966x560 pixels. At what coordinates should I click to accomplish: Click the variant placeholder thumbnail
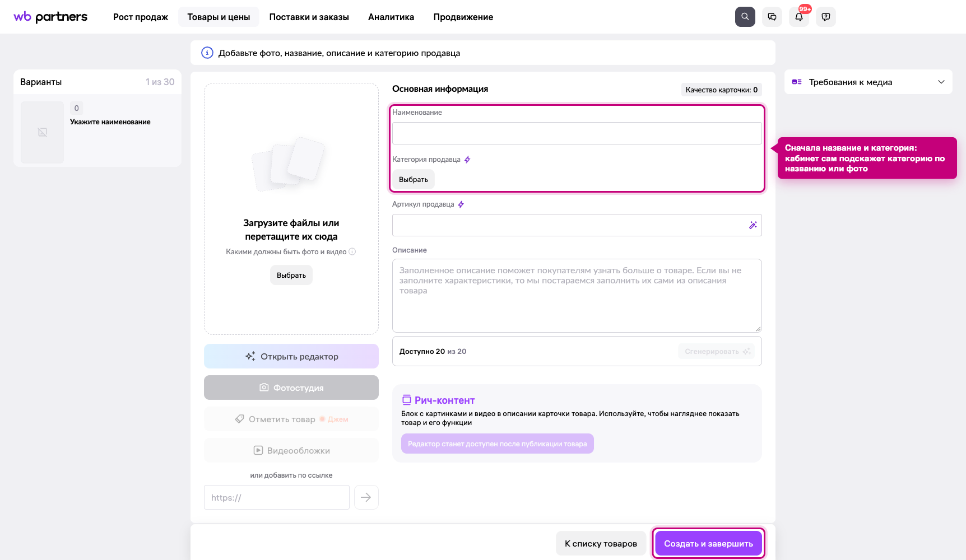[42, 132]
